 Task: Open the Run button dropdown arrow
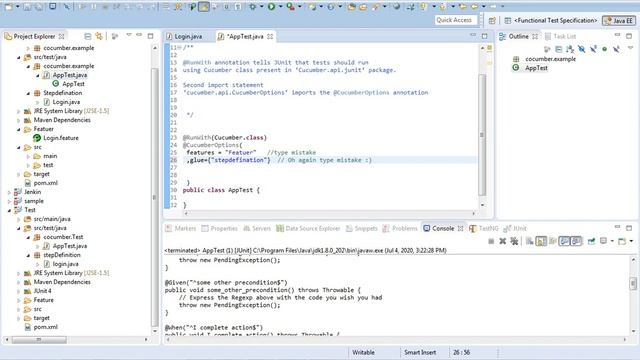[x=280, y=7]
